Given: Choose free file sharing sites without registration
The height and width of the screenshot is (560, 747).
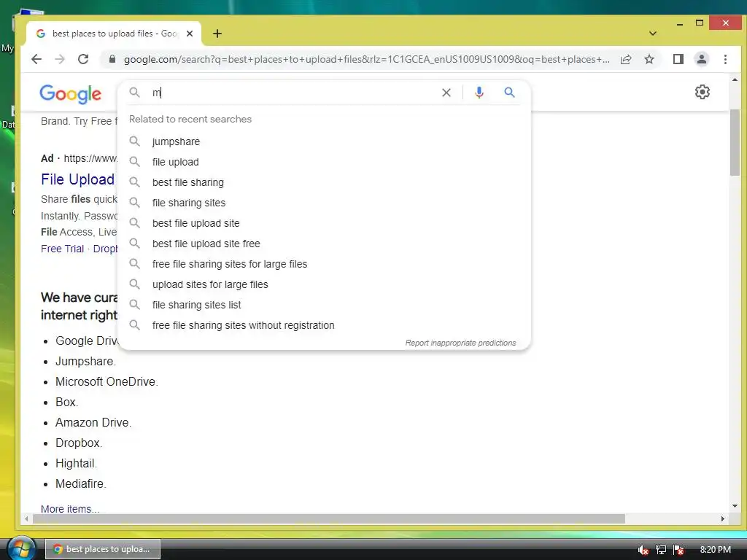Looking at the screenshot, I should pos(324,326).
